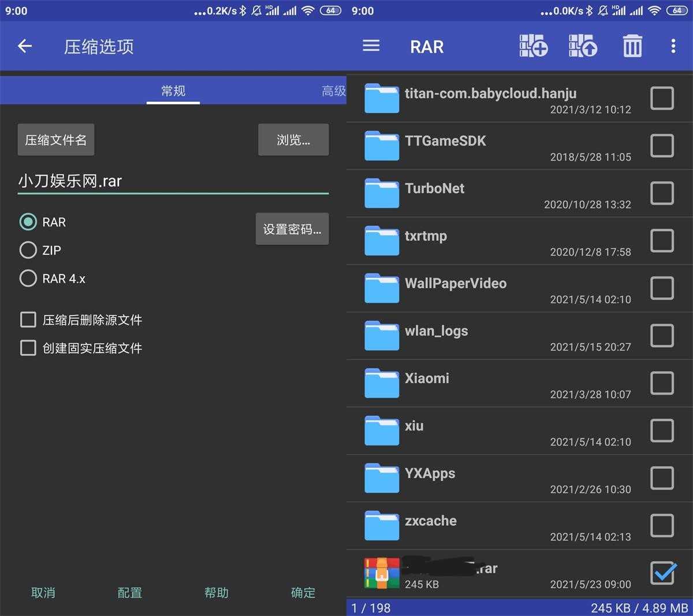Viewport: 693px width, 616px height.
Task: Tap the RAR title in toolbar
Action: 427,47
